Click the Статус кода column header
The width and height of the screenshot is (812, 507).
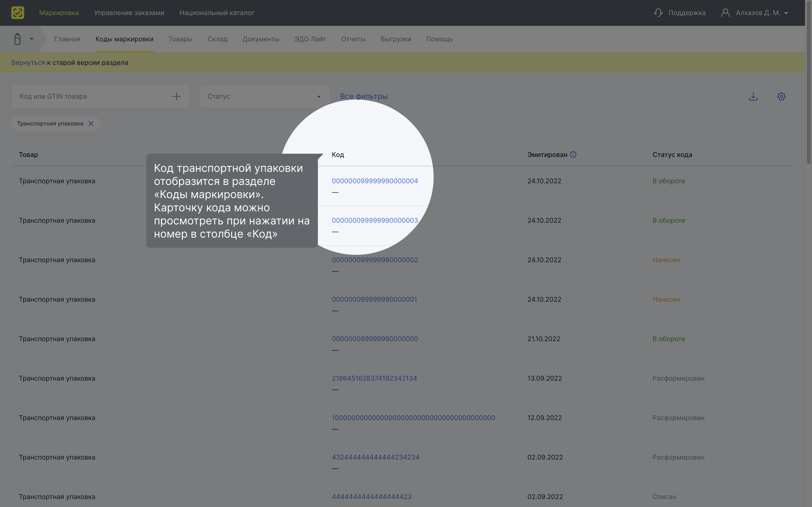[672, 155]
